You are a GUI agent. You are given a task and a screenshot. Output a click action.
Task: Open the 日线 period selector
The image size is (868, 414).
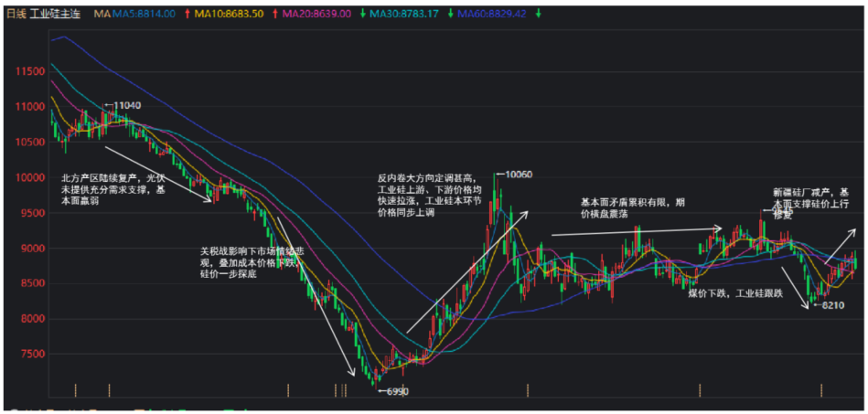pos(16,15)
